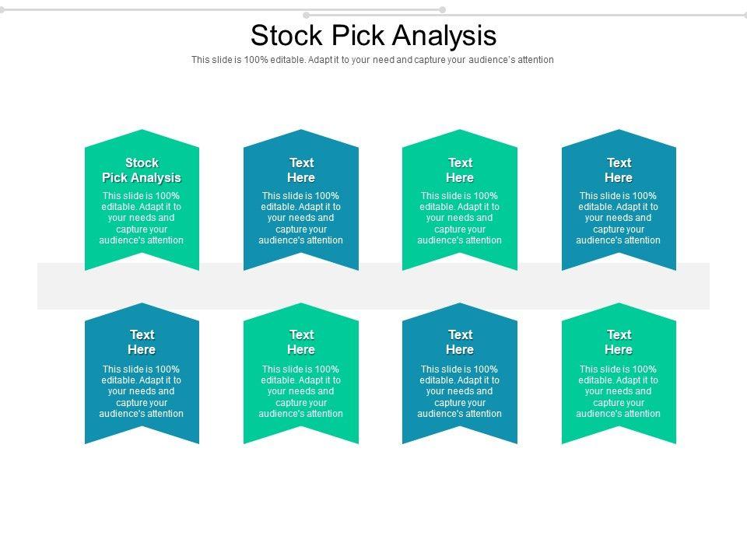Click the main slide title Stock Pick Analysis
Image resolution: width=747 pixels, height=560 pixels.
point(373,36)
